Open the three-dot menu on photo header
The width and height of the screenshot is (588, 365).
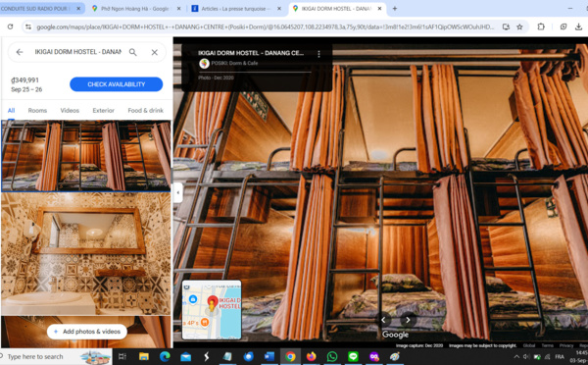tap(318, 54)
